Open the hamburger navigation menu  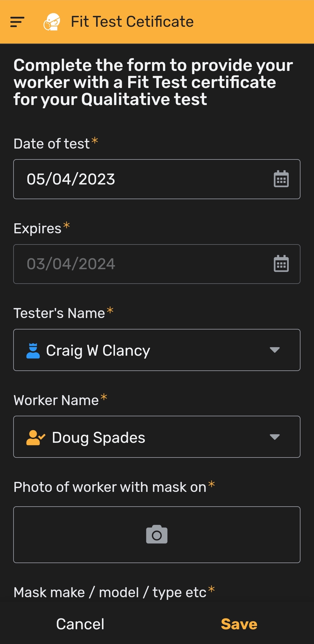click(17, 22)
